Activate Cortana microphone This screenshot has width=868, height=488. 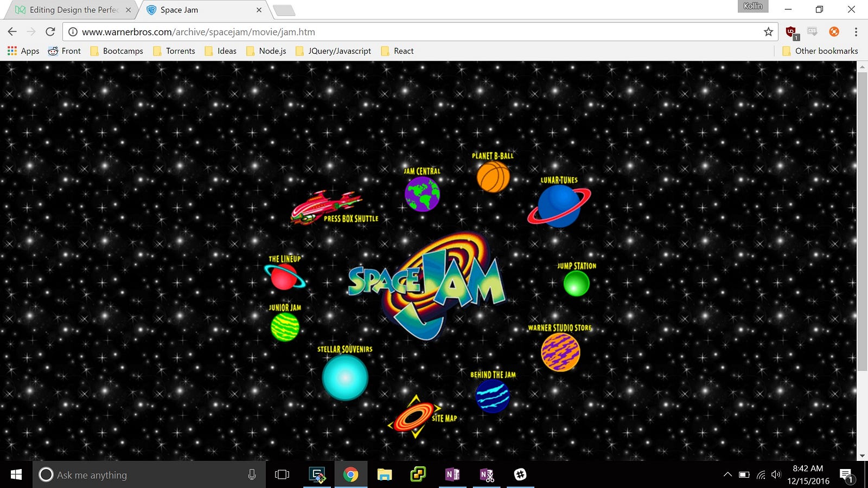pyautogui.click(x=252, y=474)
